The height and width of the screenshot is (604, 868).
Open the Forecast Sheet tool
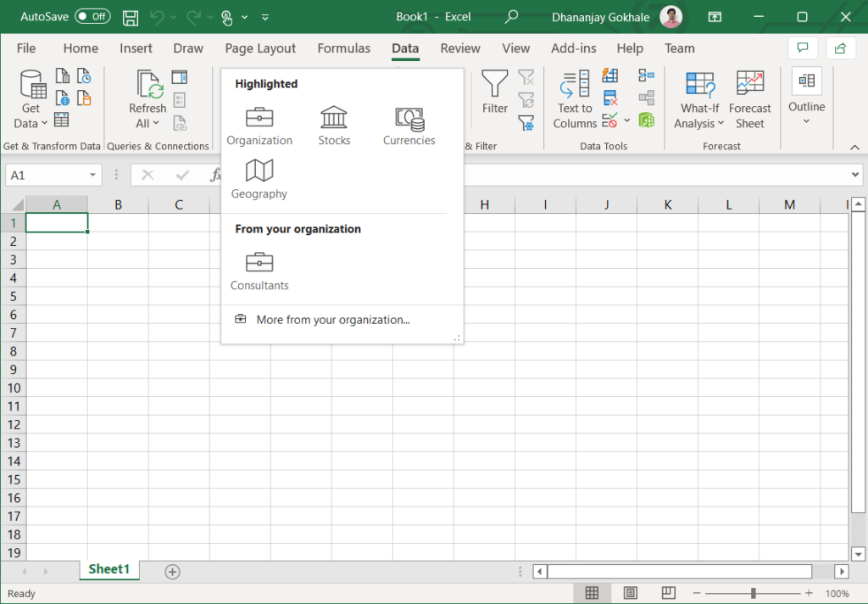point(750,98)
